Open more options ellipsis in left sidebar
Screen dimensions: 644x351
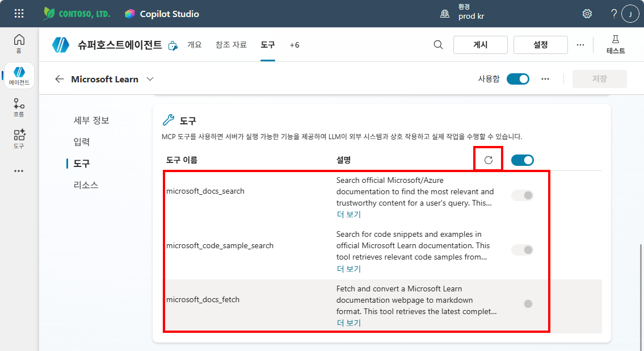click(x=19, y=171)
